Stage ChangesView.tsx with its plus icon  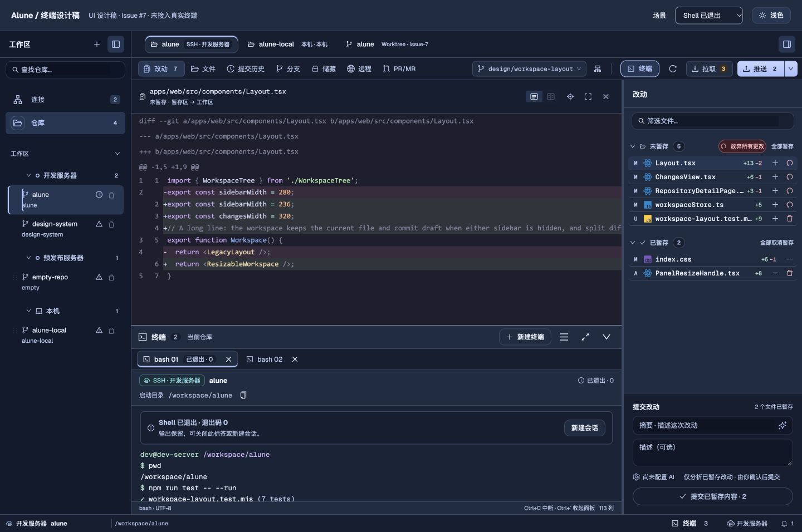coord(775,177)
